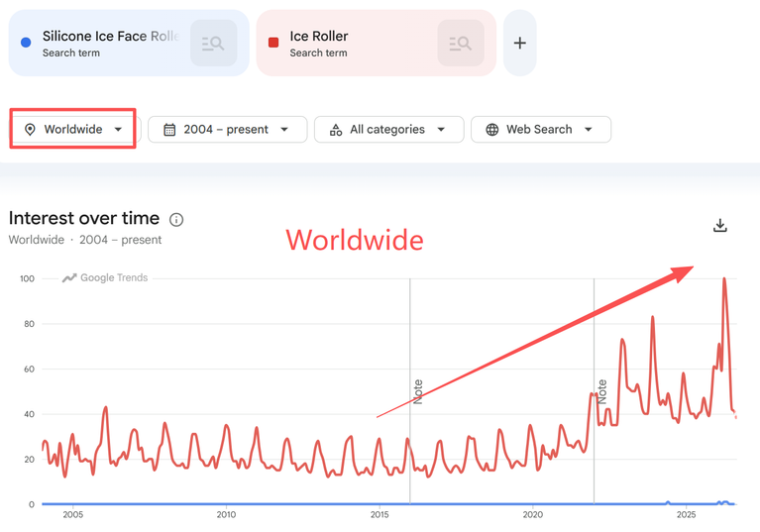Click the 100 value on the y-axis
The image size is (760, 532).
click(x=27, y=278)
